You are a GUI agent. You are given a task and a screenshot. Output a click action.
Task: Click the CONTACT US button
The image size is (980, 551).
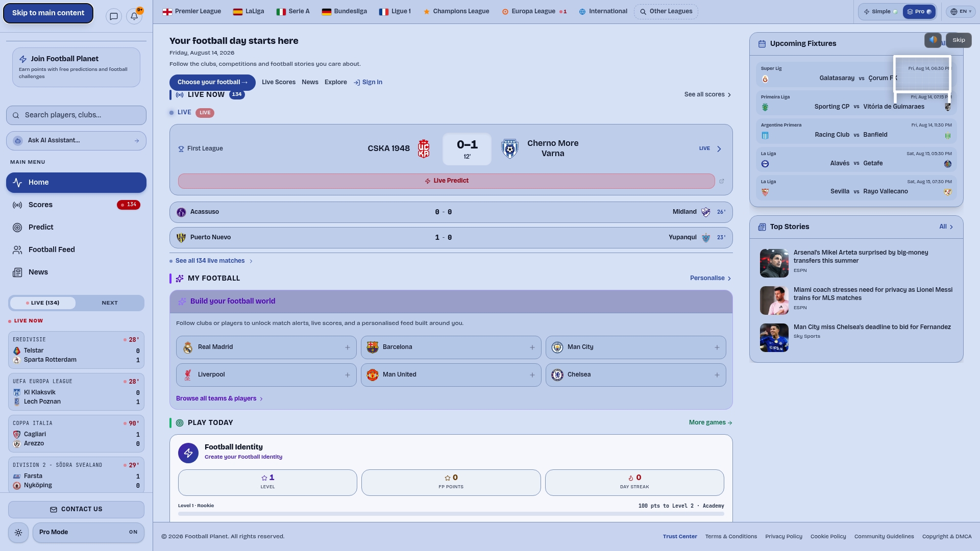pyautogui.click(x=76, y=510)
